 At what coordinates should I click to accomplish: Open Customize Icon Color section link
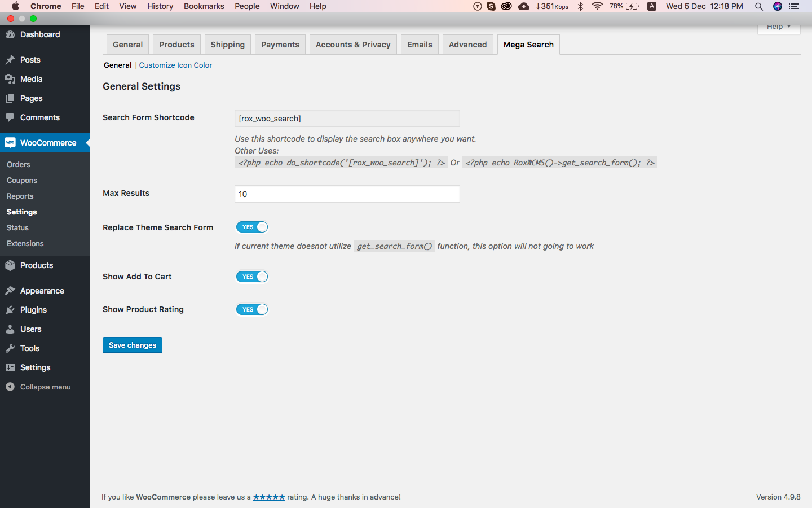175,65
